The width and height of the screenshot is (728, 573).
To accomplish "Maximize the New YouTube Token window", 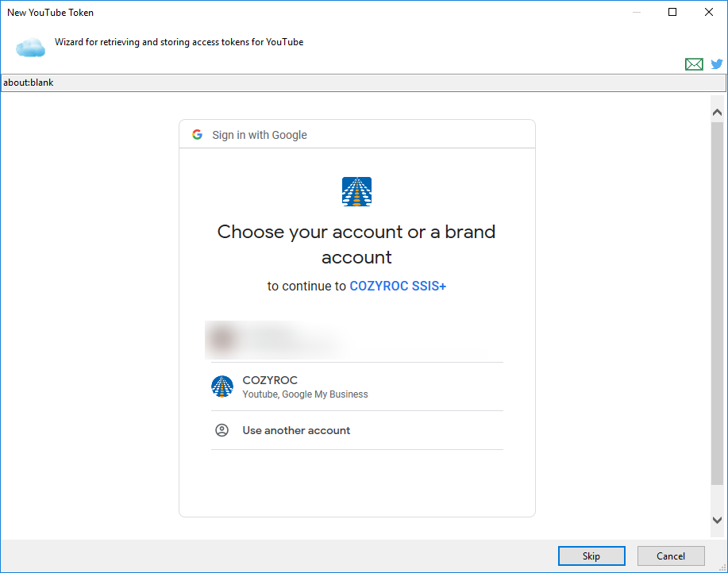I will pyautogui.click(x=672, y=12).
